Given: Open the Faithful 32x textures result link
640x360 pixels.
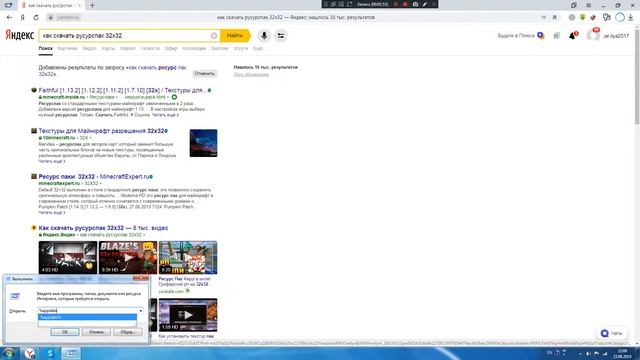Looking at the screenshot, I should [122, 90].
